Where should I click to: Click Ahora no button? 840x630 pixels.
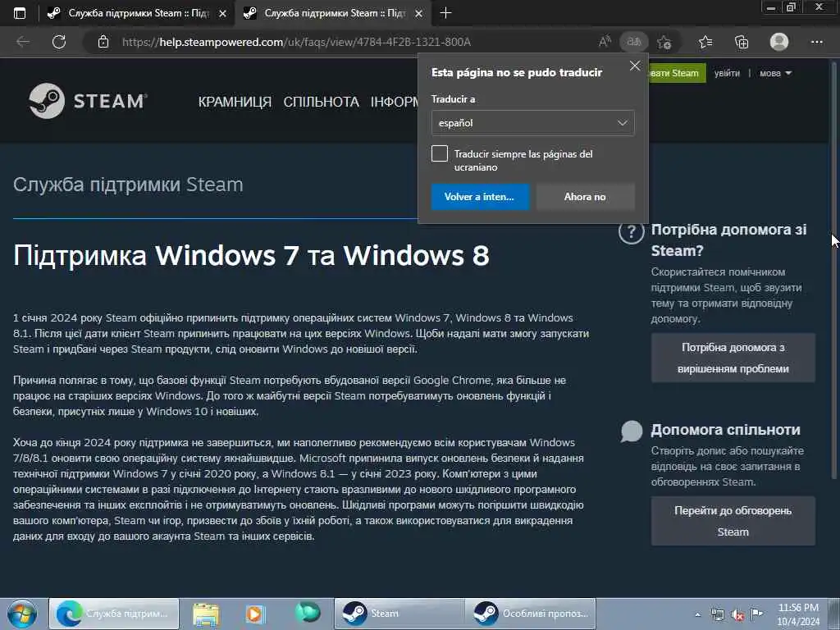585,197
